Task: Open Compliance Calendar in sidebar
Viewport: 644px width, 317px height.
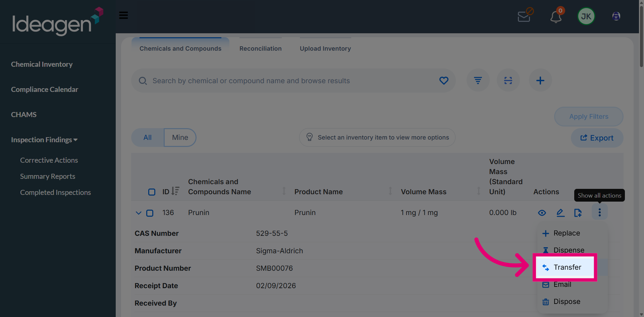Action: [x=45, y=89]
